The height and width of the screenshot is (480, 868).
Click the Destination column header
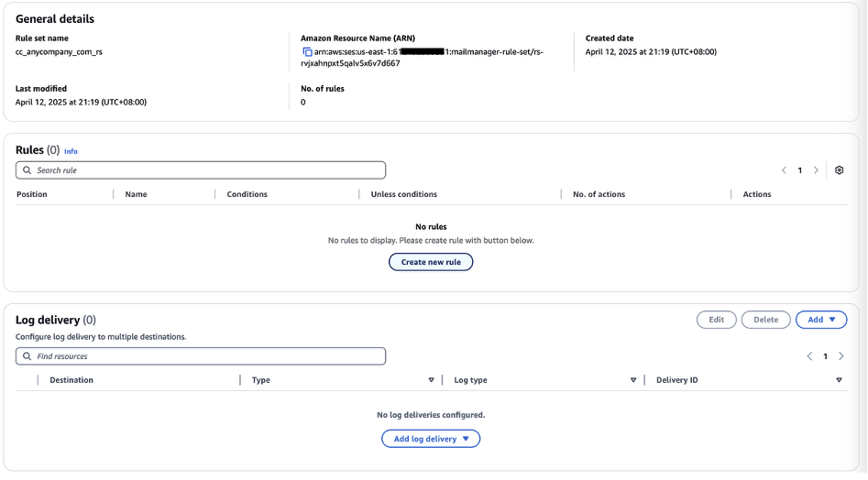pos(71,380)
